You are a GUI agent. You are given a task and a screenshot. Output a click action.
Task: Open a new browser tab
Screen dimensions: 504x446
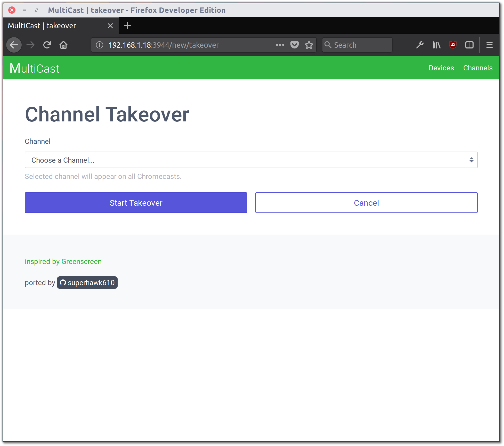click(x=127, y=26)
